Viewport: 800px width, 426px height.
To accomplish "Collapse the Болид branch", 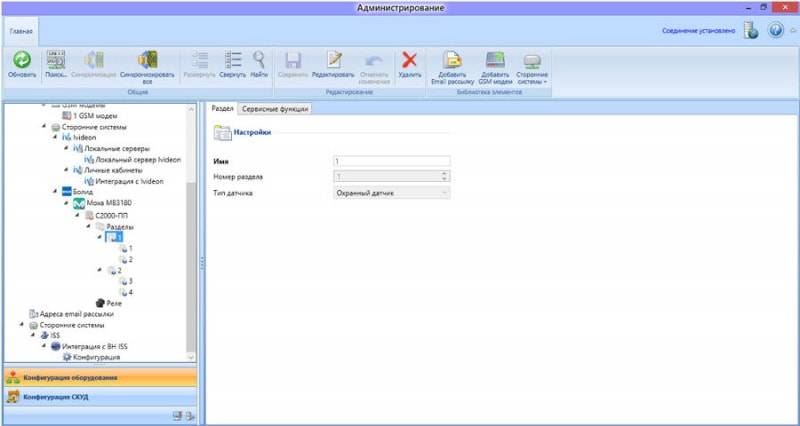I will click(x=56, y=192).
